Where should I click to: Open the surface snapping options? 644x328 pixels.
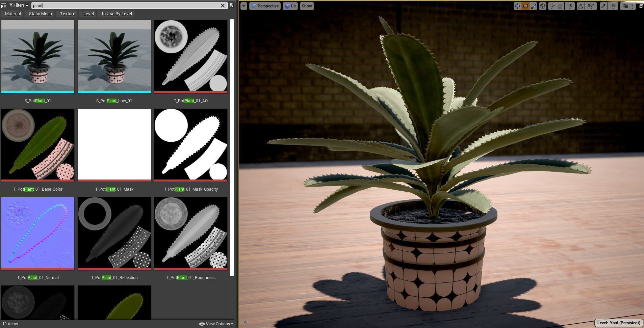pyautogui.click(x=552, y=6)
